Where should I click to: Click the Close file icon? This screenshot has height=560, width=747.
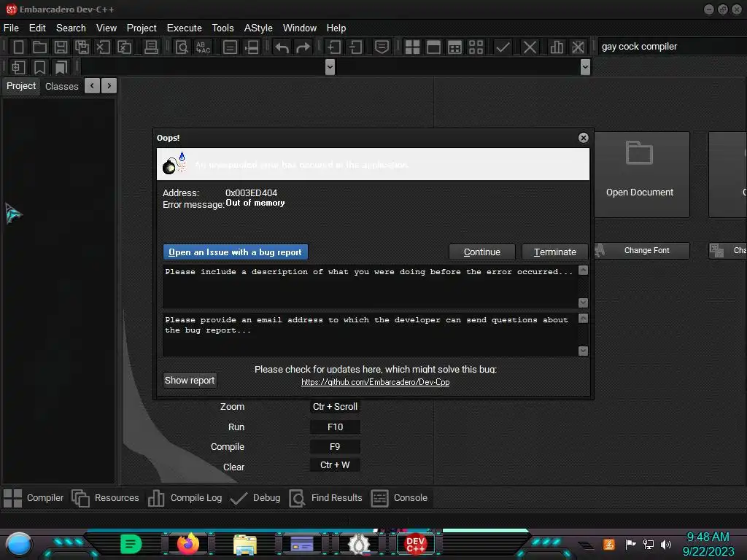(x=103, y=47)
